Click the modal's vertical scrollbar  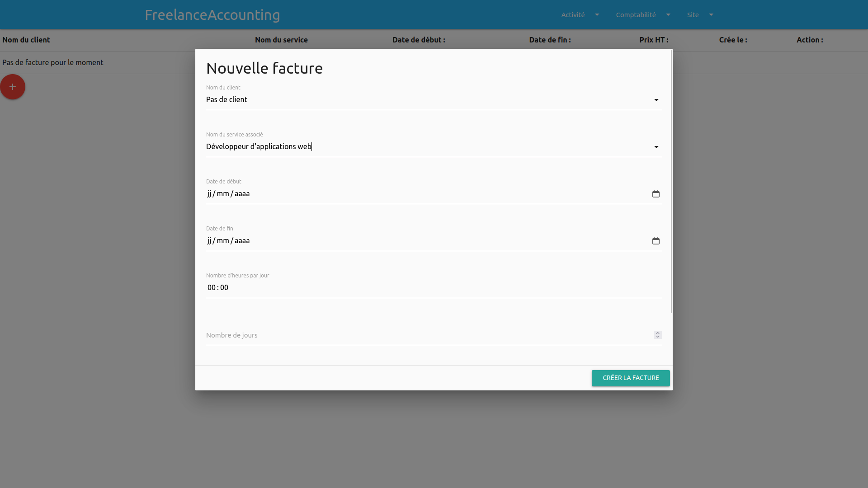(671, 181)
